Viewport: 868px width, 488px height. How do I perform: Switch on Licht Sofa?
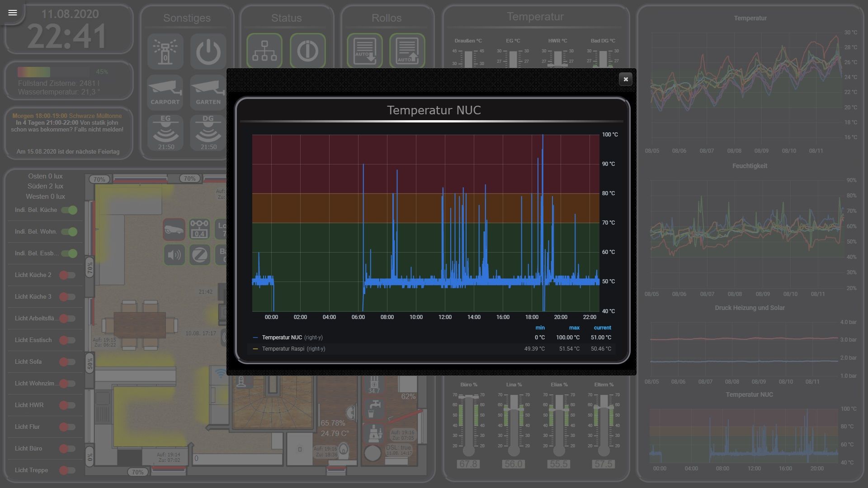[x=67, y=362]
